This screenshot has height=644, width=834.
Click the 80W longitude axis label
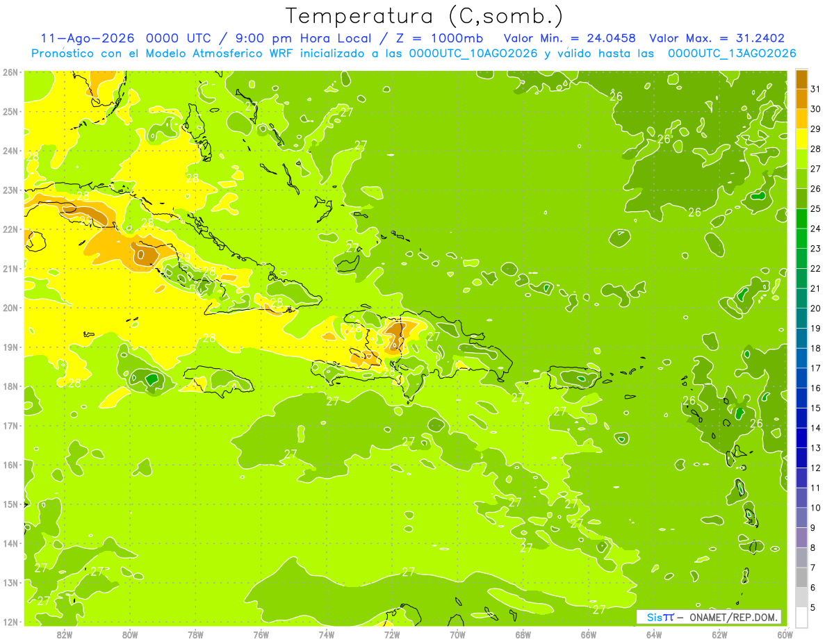pos(130,635)
